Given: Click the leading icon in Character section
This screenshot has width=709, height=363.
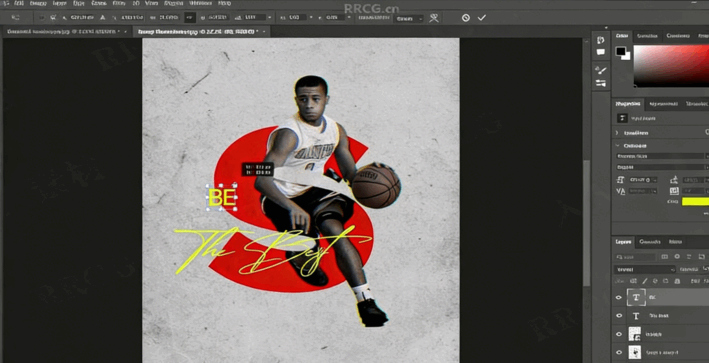Looking at the screenshot, I should tap(674, 180).
